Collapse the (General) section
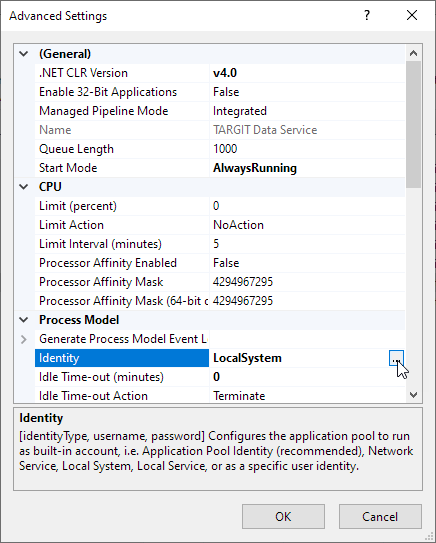 pos(24,54)
